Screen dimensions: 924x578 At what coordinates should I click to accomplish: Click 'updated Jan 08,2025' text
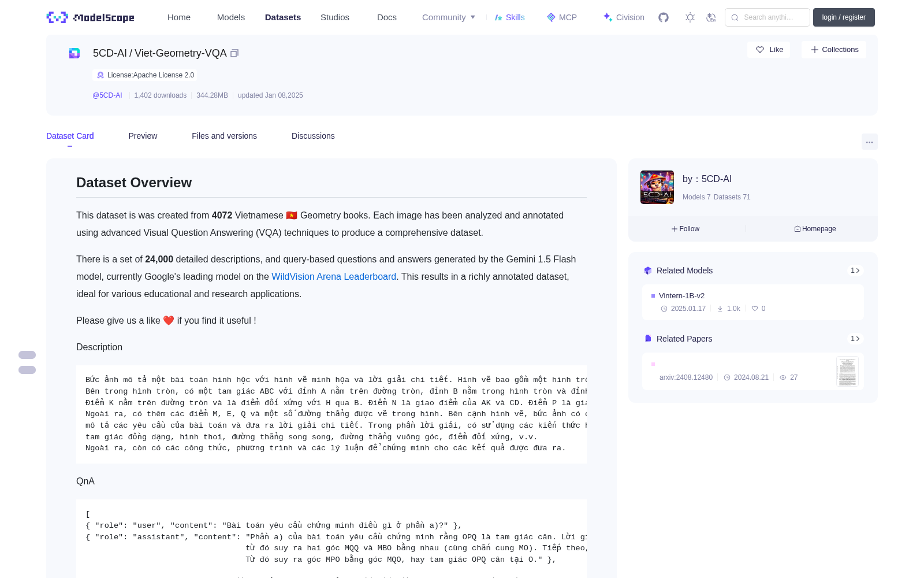(x=270, y=95)
